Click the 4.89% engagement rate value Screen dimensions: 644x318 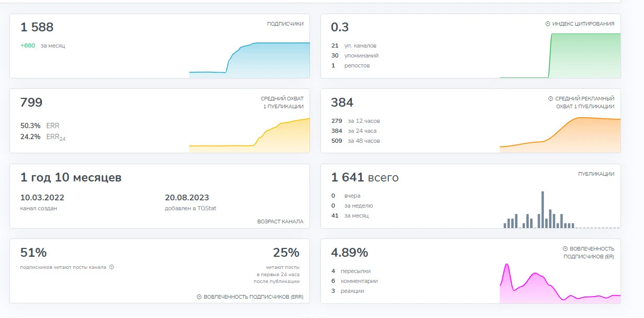click(350, 253)
